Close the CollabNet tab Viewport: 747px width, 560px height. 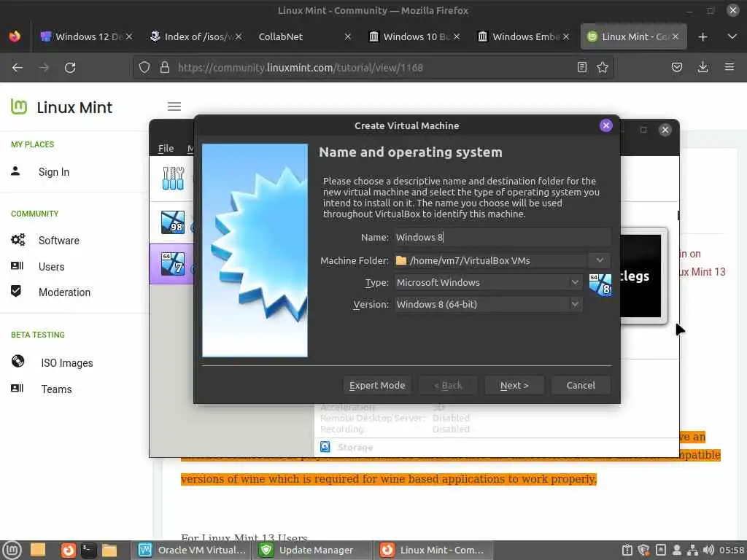348,36
